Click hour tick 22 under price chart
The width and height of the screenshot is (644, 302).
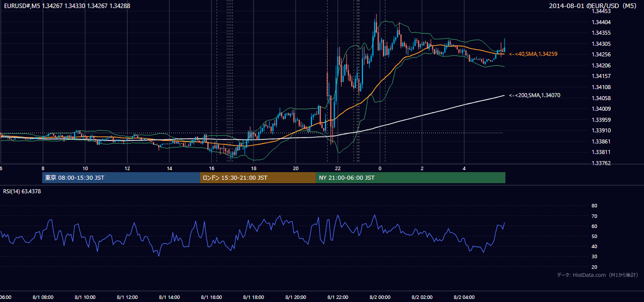[338, 168]
